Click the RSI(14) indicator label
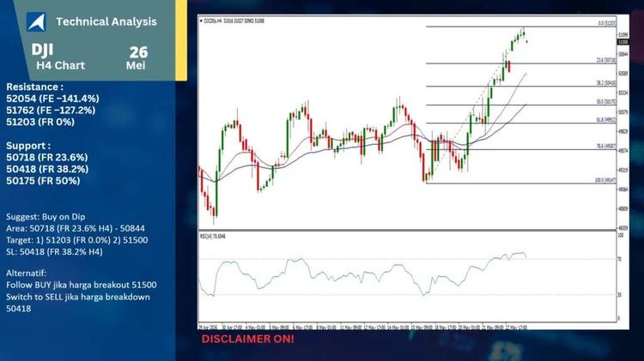 click(213, 237)
